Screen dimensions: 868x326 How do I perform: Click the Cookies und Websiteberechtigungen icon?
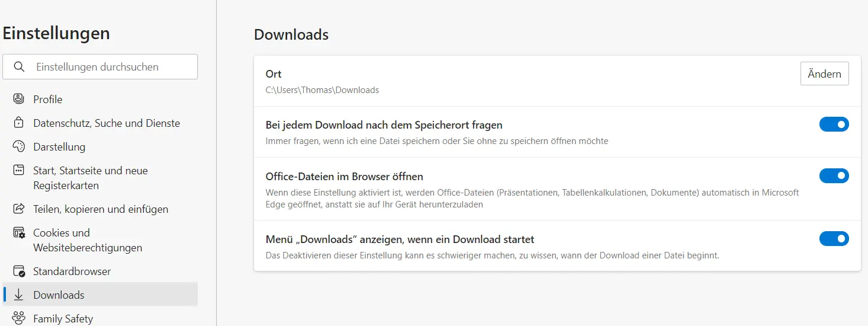point(19,233)
